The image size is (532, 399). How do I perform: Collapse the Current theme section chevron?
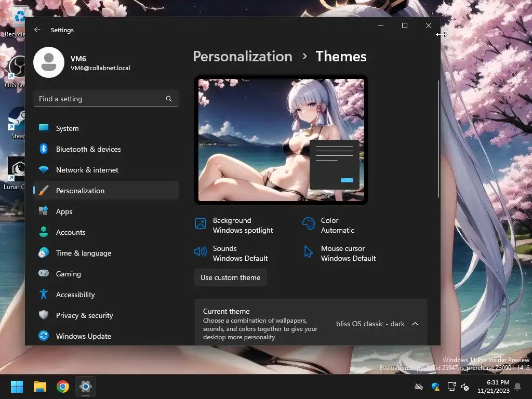click(x=415, y=324)
